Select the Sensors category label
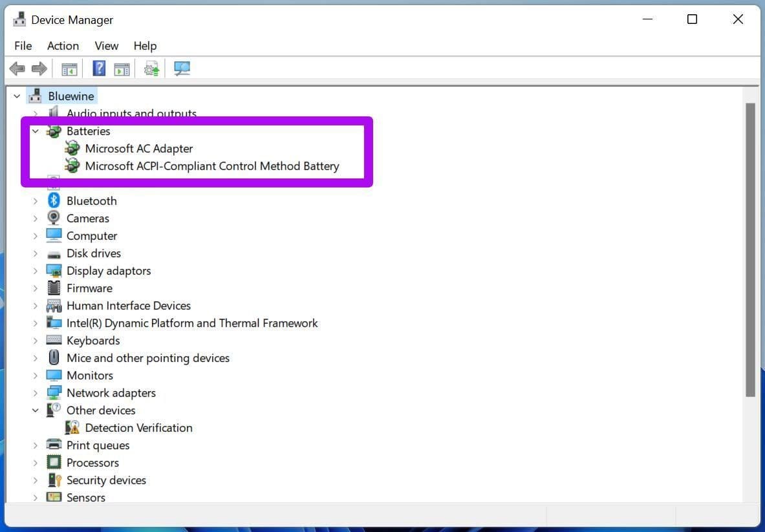This screenshot has width=765, height=532. coord(86,497)
